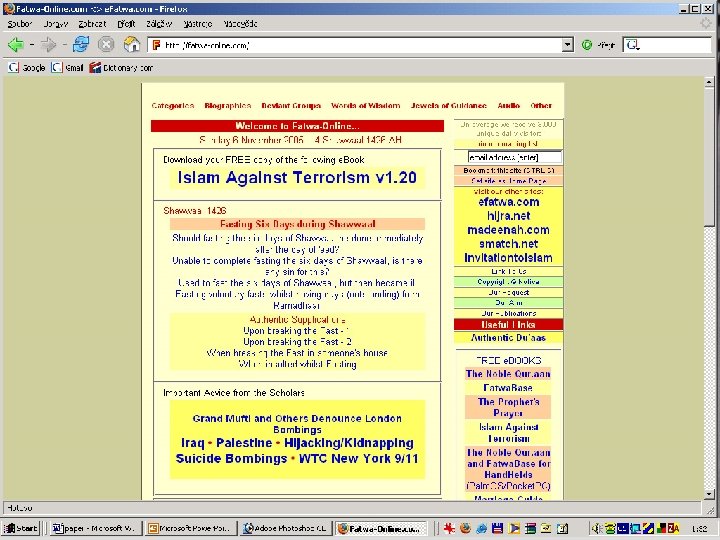Image resolution: width=720 pixels, height=540 pixels.
Task: Click the vertical scrollbar up arrow
Action: click(709, 82)
